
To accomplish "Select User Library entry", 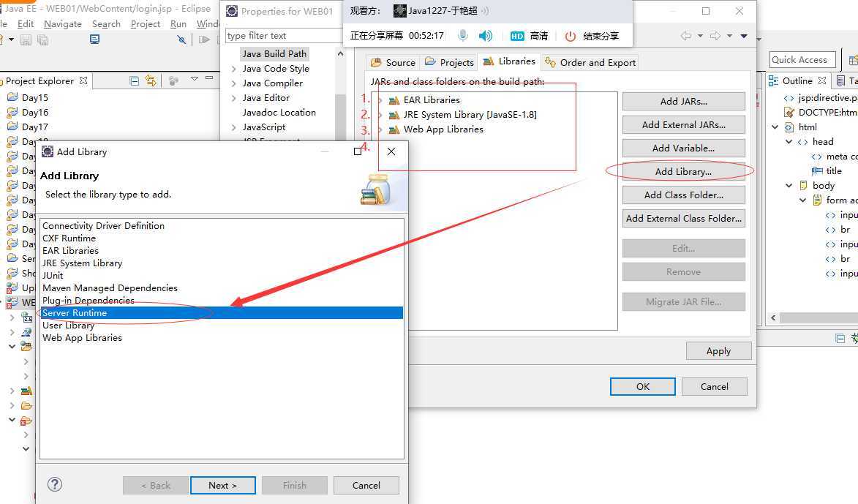I will tap(69, 326).
